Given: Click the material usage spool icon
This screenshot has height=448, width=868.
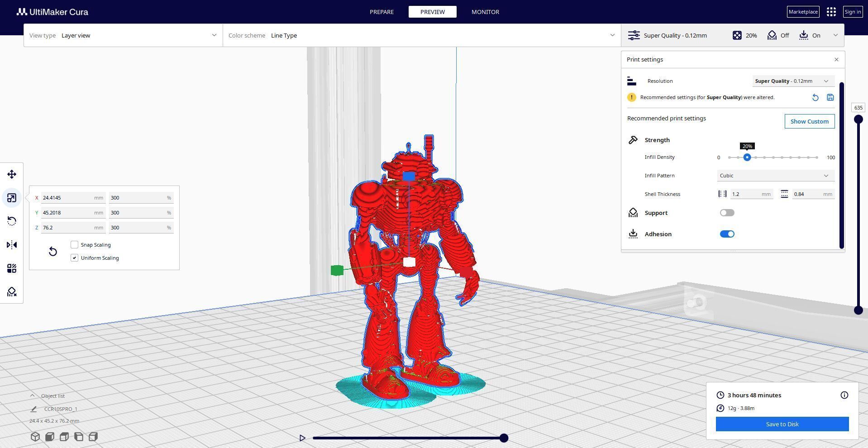Looking at the screenshot, I should click(720, 408).
